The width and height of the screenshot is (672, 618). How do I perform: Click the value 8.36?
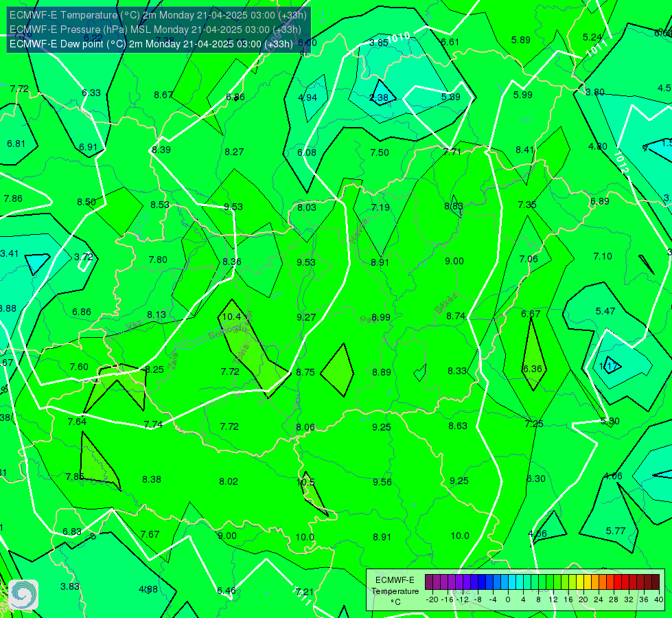(x=232, y=262)
